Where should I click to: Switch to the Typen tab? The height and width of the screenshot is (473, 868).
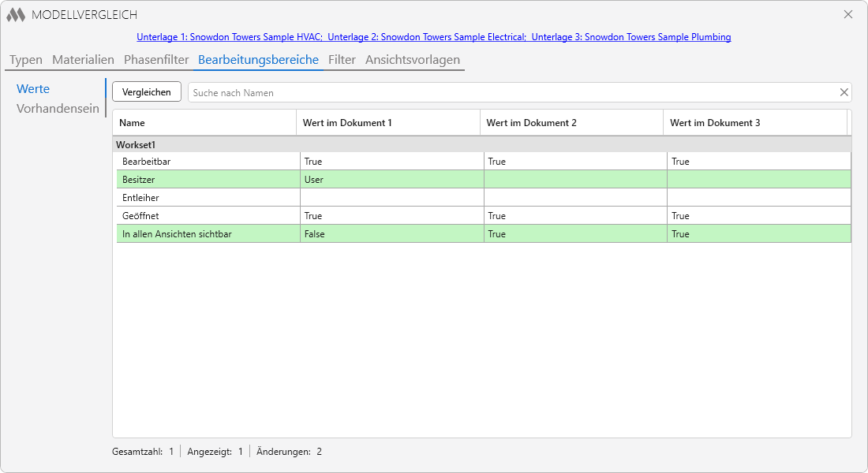26,60
